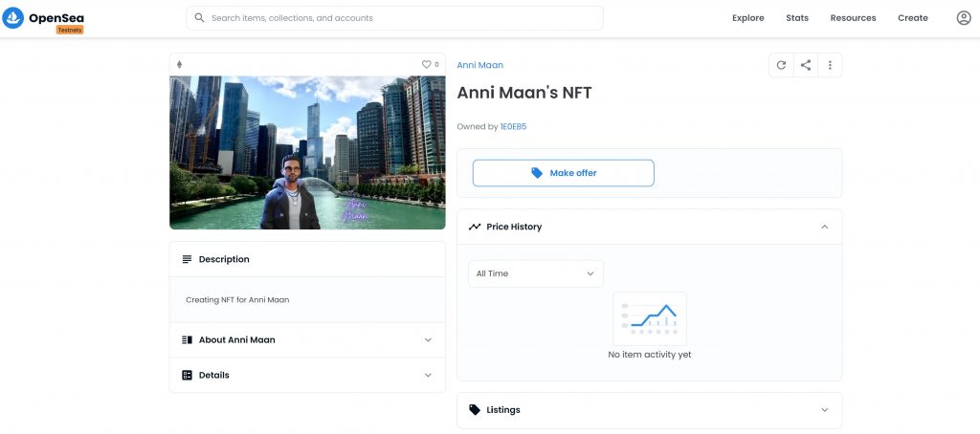Open the Anni Maan collection link
Viewport: 980px width, 434px height.
[x=480, y=65]
